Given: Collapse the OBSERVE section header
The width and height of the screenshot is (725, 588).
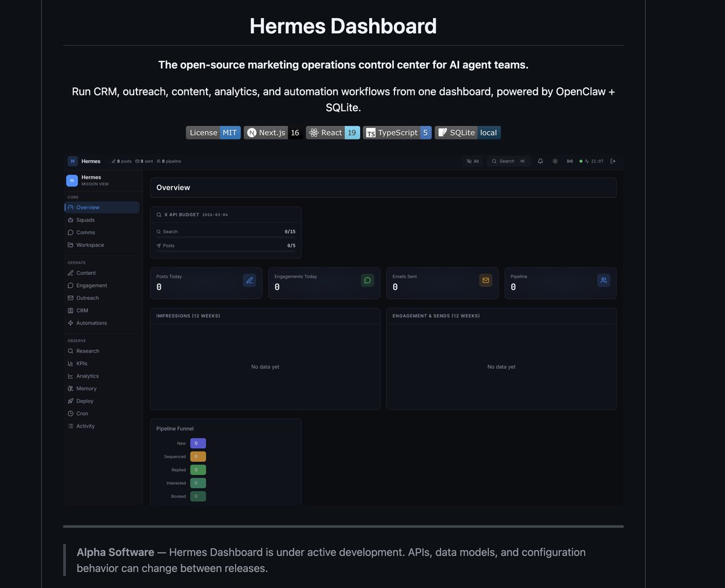Looking at the screenshot, I should click(77, 340).
